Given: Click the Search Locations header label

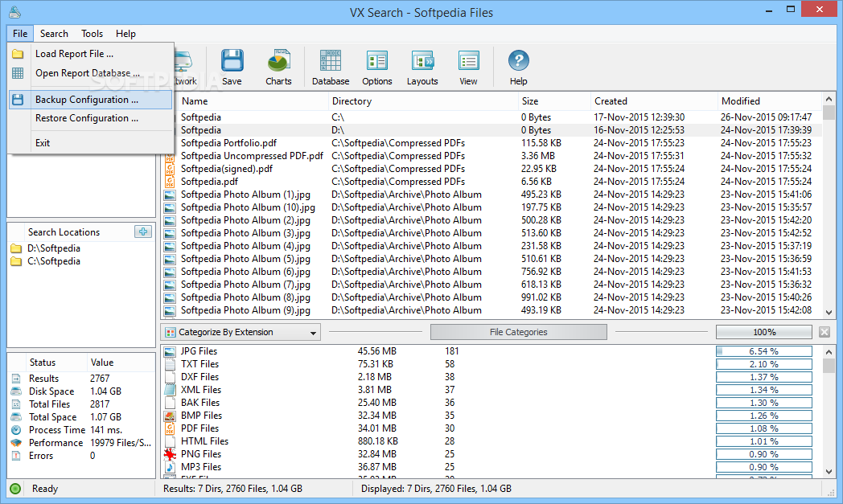Looking at the screenshot, I should [64, 232].
